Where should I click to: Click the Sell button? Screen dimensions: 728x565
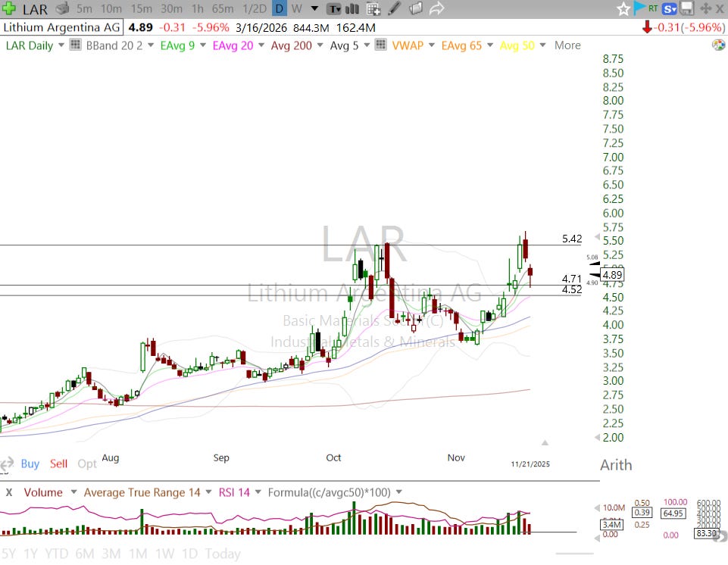click(58, 464)
